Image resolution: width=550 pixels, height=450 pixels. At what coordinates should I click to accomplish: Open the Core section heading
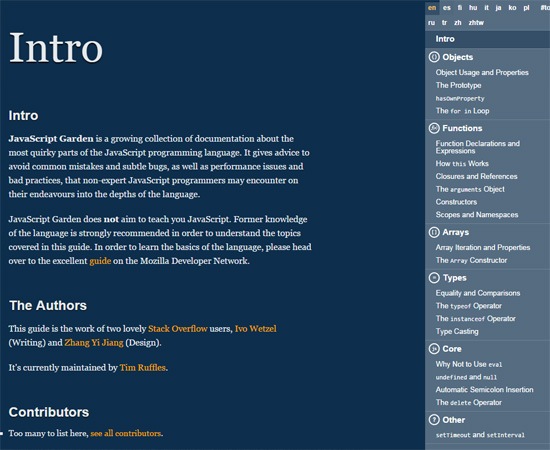[452, 349]
